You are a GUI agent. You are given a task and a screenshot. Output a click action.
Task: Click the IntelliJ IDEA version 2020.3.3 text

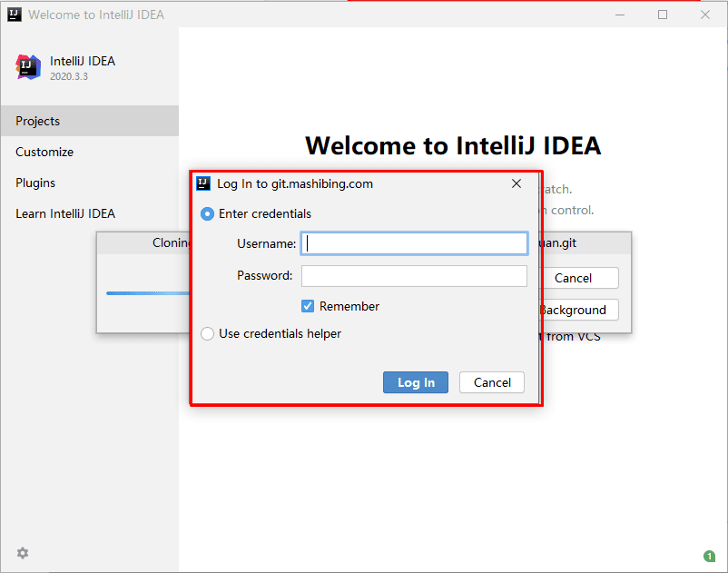pyautogui.click(x=69, y=76)
